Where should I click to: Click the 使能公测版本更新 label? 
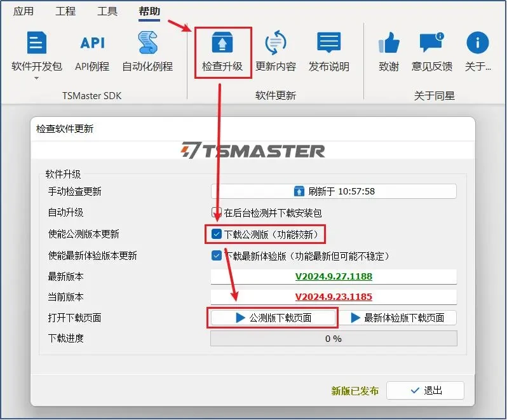pyautogui.click(x=84, y=234)
